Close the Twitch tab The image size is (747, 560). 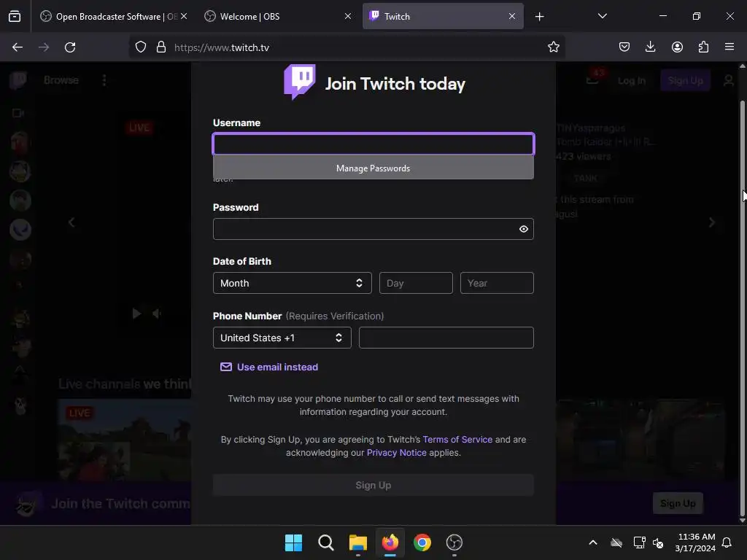coord(512,16)
